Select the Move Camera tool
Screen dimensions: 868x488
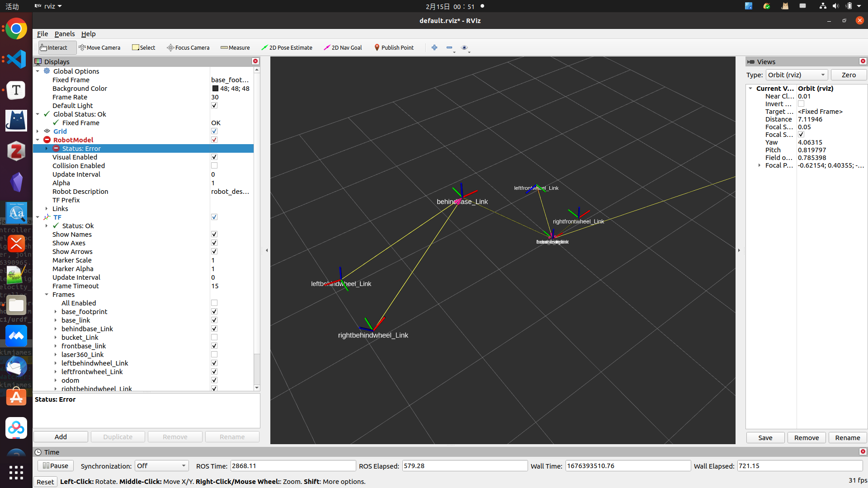99,47
